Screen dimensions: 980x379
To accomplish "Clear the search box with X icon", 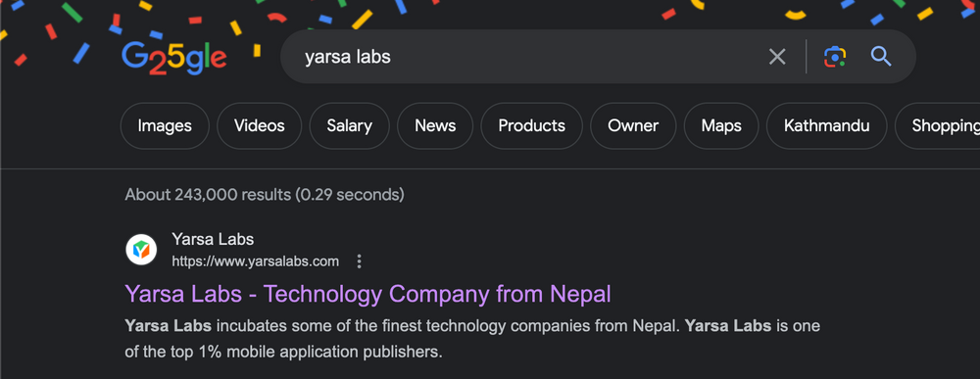I will (777, 57).
